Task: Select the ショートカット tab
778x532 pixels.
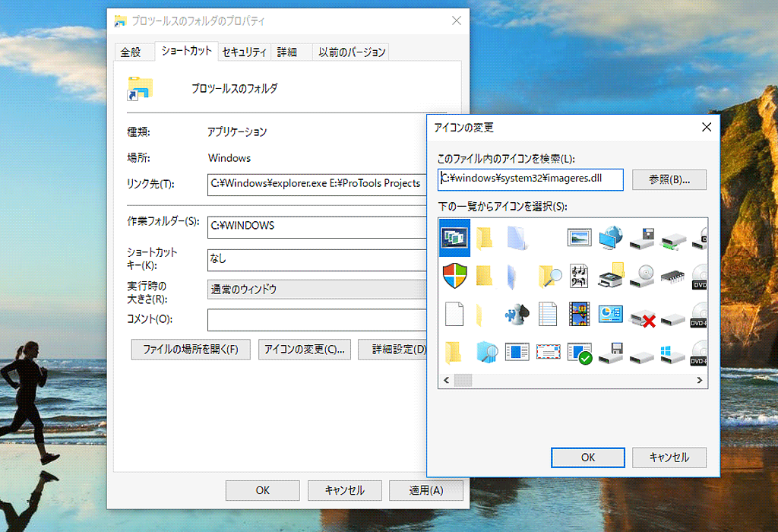Action: [187, 51]
